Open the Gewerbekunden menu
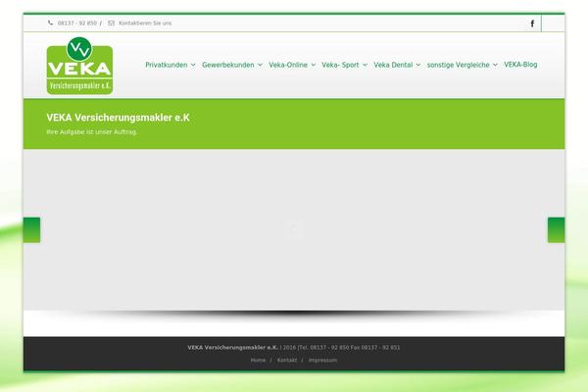This screenshot has width=588, height=392. point(228,65)
